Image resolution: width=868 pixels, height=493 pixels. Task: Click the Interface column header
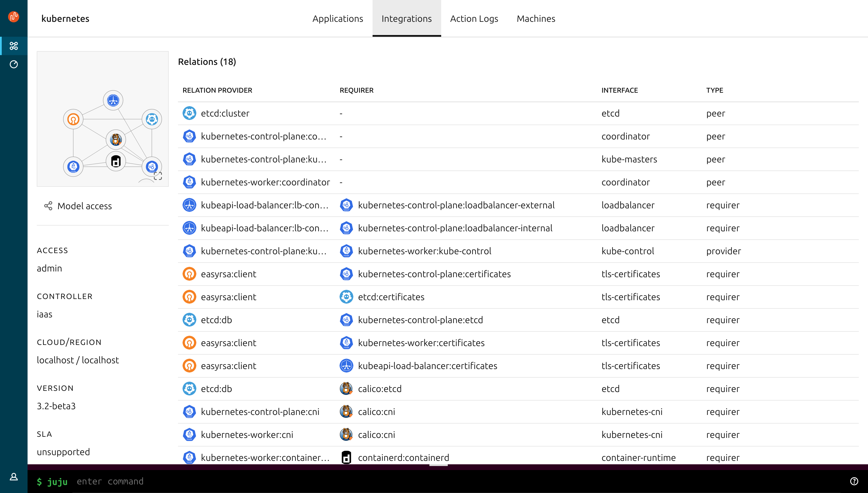(x=619, y=90)
